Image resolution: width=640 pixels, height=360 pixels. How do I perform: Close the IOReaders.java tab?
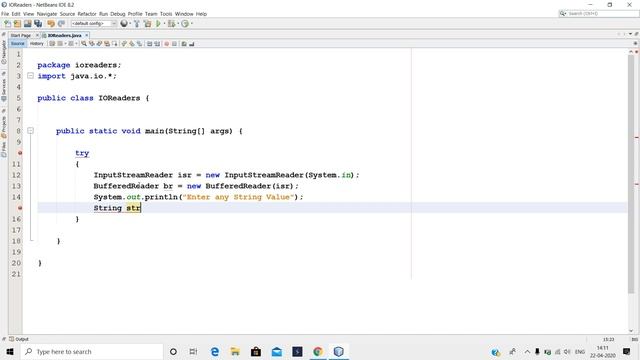[87, 36]
